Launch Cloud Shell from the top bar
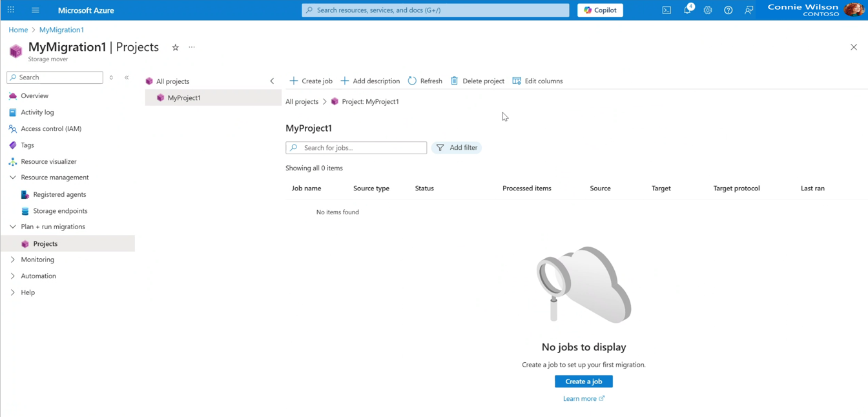This screenshot has height=417, width=868. pyautogui.click(x=666, y=10)
